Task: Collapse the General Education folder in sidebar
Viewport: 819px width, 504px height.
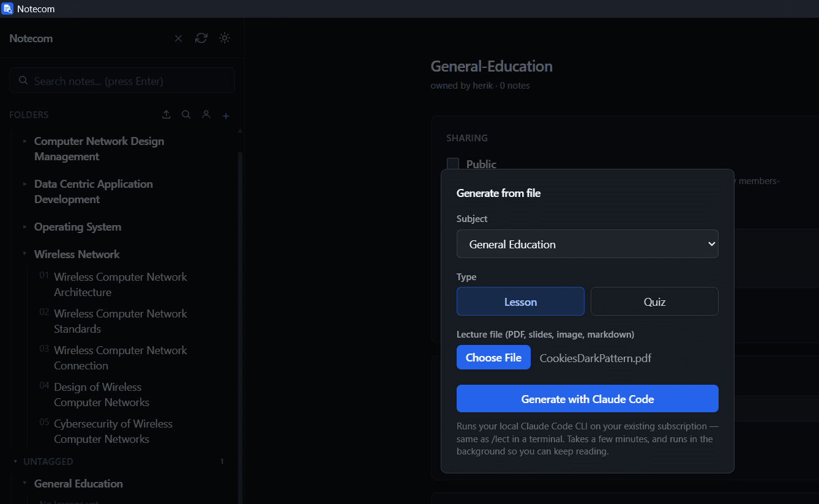Action: (x=25, y=483)
